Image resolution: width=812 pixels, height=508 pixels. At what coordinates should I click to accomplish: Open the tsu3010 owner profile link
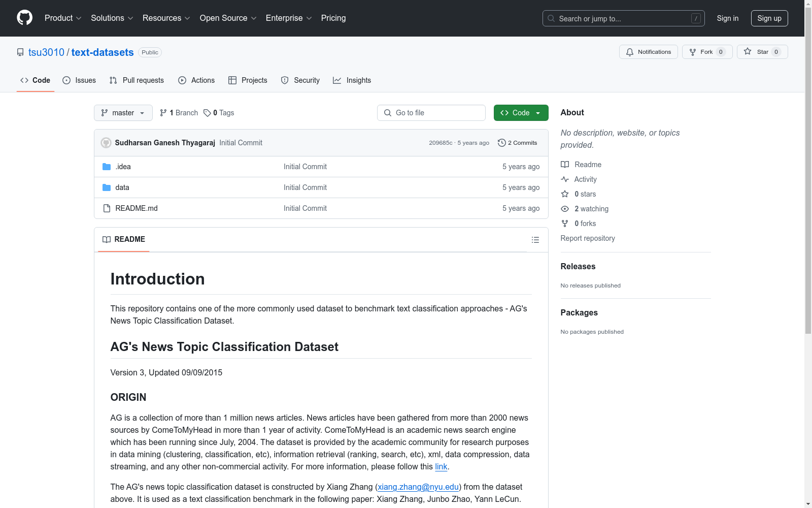click(46, 52)
